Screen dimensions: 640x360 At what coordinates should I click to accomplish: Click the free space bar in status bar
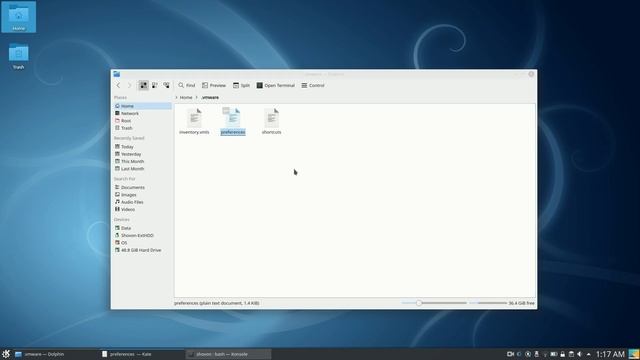point(488,303)
